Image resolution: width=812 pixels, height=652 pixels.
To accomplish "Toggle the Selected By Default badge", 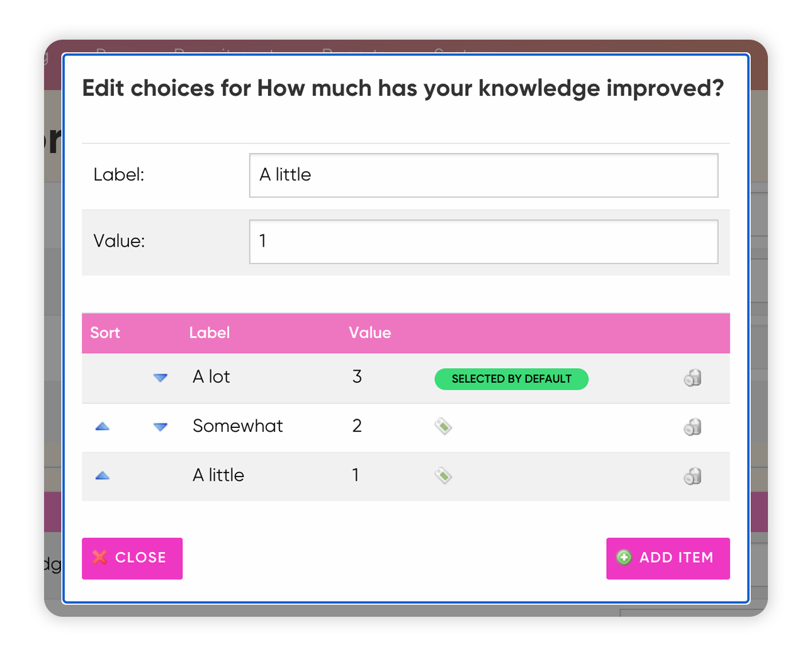I will (x=511, y=379).
